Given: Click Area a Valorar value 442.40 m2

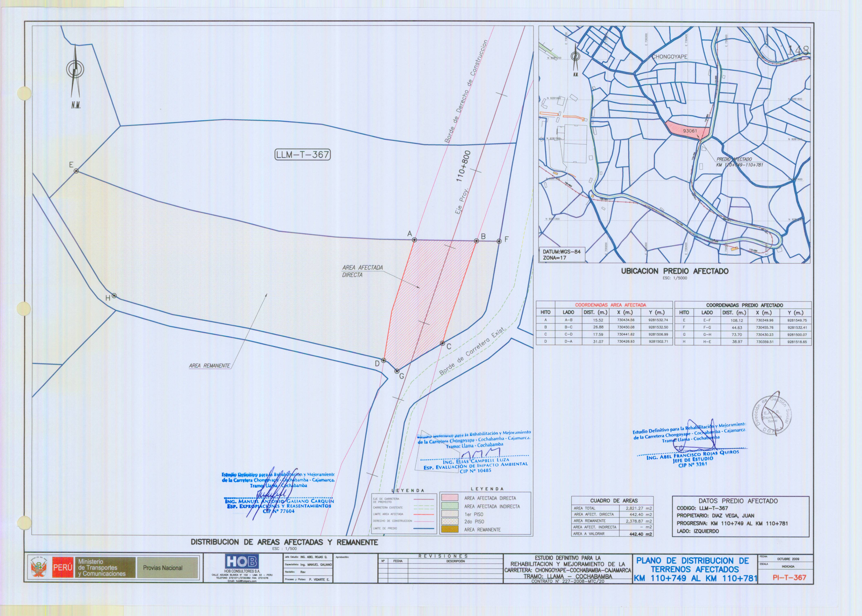Looking at the screenshot, I should (641, 534).
